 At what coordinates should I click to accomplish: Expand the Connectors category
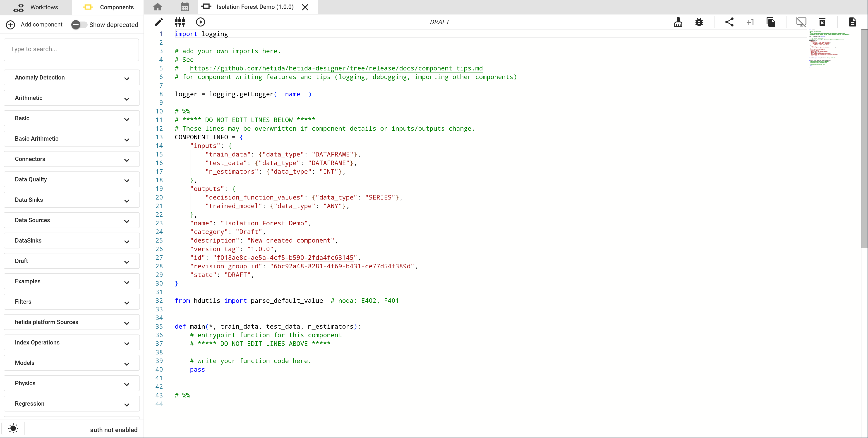coord(72,159)
